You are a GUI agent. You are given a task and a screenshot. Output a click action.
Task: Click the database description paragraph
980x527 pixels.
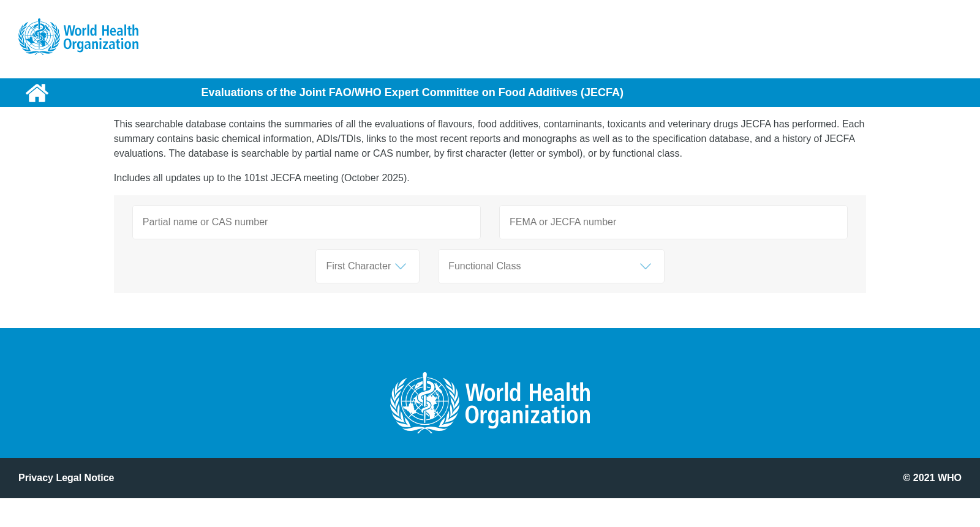coord(489,139)
